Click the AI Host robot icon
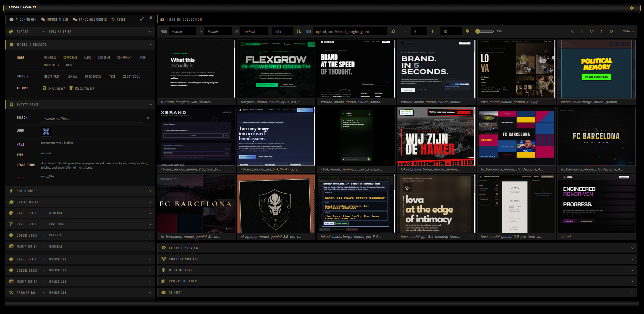The image size is (644, 314). coord(164,292)
